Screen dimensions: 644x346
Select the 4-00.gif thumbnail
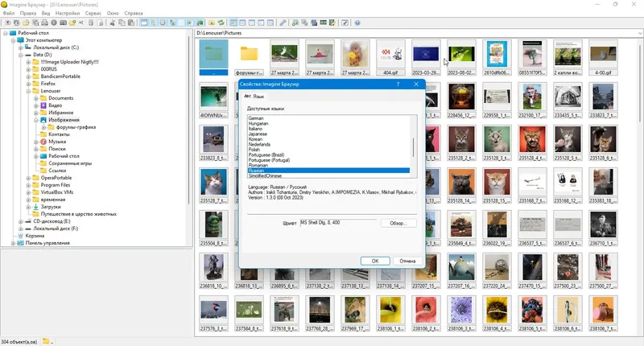tap(603, 57)
